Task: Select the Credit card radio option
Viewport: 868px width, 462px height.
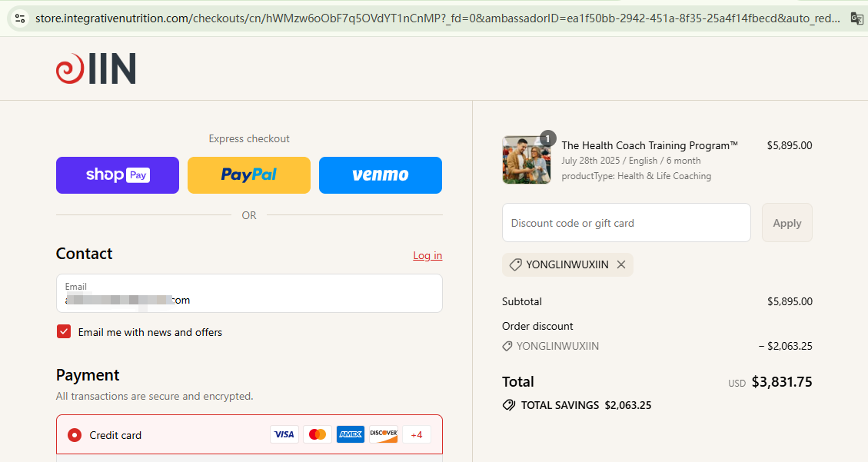Action: [x=74, y=435]
